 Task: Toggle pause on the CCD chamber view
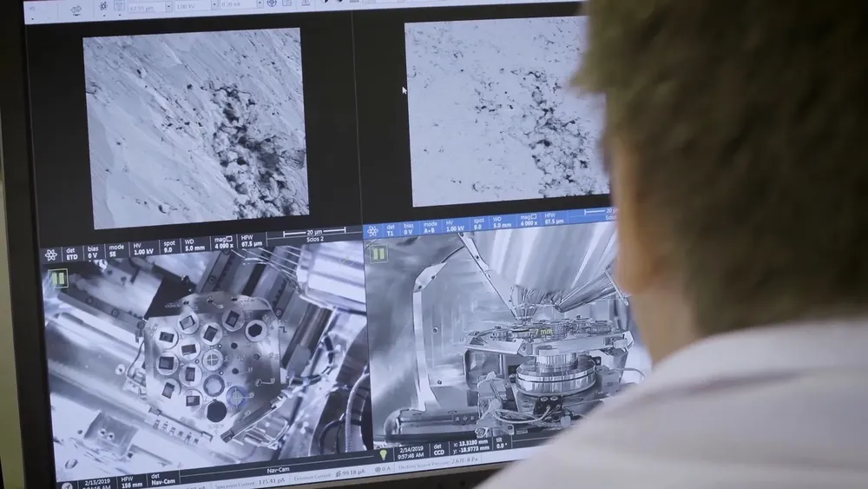pos(378,253)
